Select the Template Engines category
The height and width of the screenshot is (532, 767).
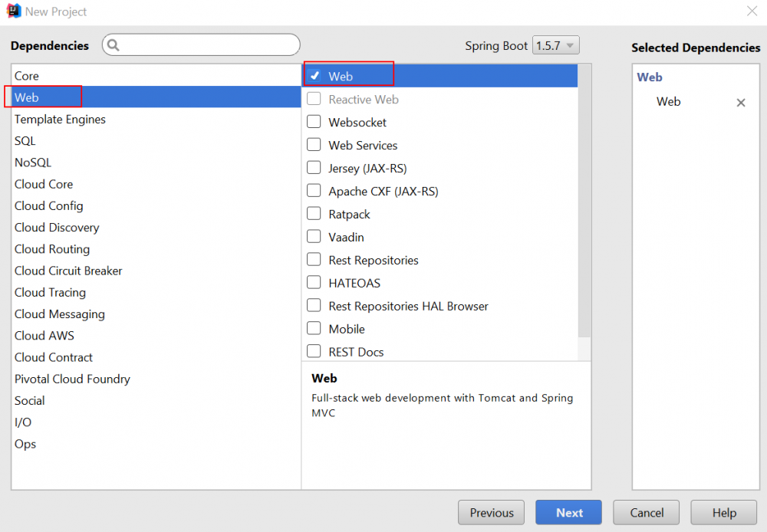tap(60, 120)
